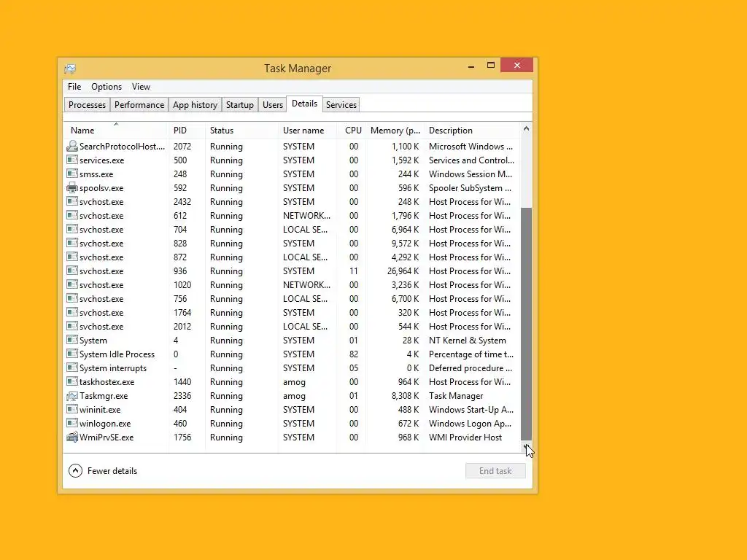
Task: Click the scrollbar up arrow
Action: (526, 128)
